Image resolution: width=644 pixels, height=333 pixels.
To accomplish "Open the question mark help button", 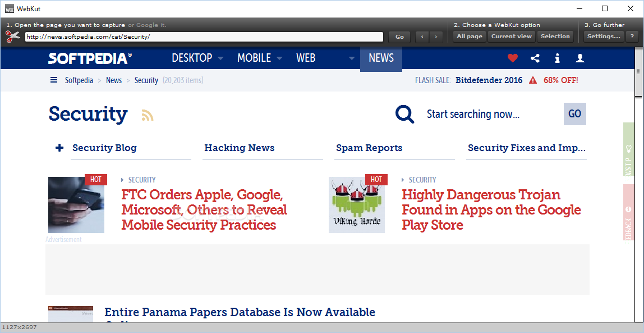I will coord(632,37).
